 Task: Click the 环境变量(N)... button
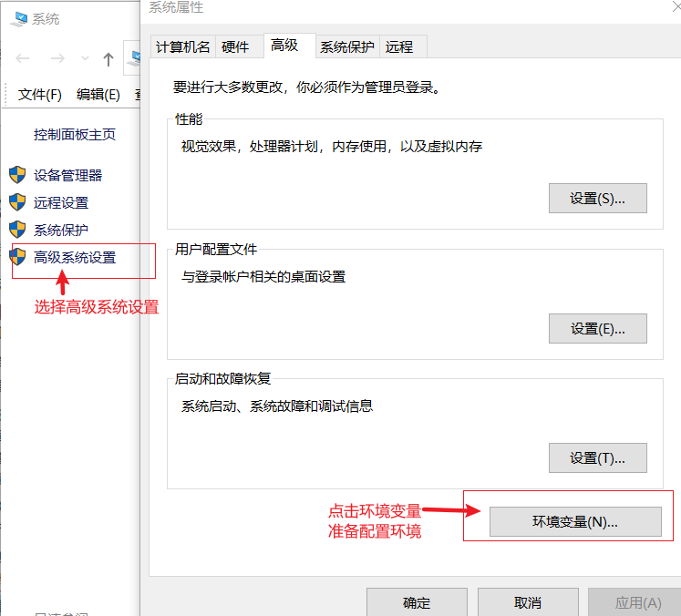coord(574,521)
